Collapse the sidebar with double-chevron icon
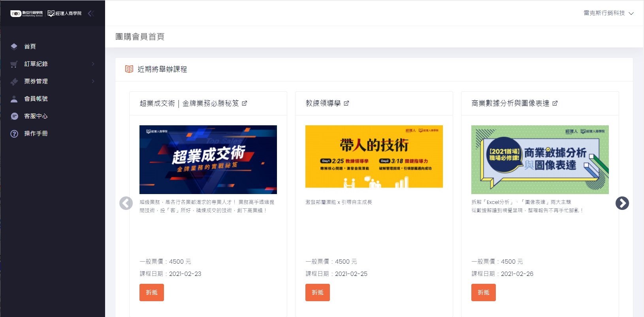Viewport: 644px width, 317px height. tap(91, 13)
